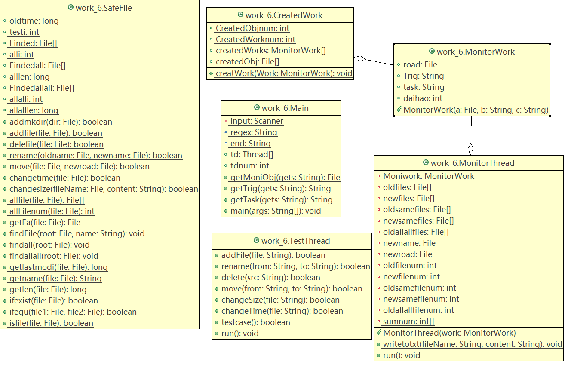
Task: Select the work_6.SafeFile class title
Action: coord(104,8)
